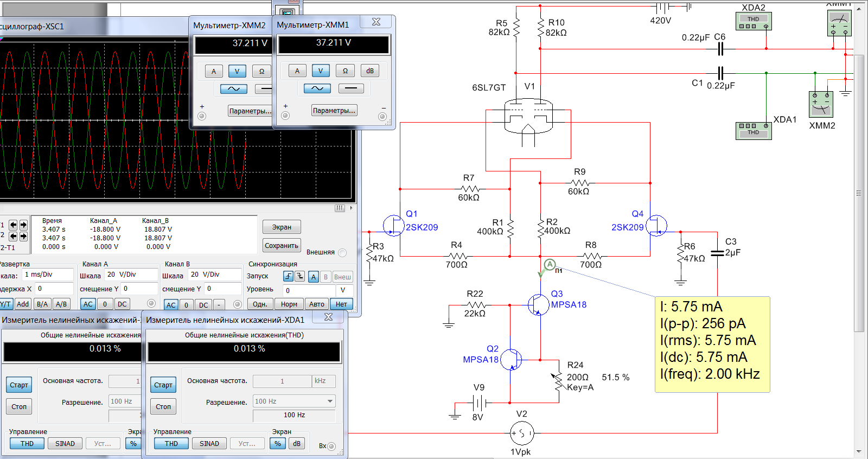The height and width of the screenshot is (459, 868).
Task: Click the schematic vertical scrollbar thumb
Action: [859, 193]
